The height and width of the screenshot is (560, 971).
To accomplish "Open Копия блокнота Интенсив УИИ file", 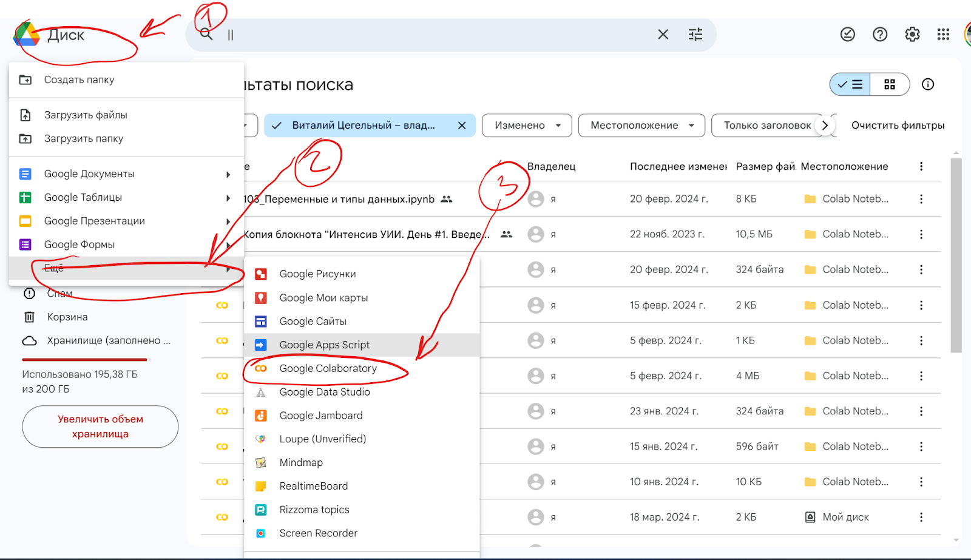I will (366, 234).
